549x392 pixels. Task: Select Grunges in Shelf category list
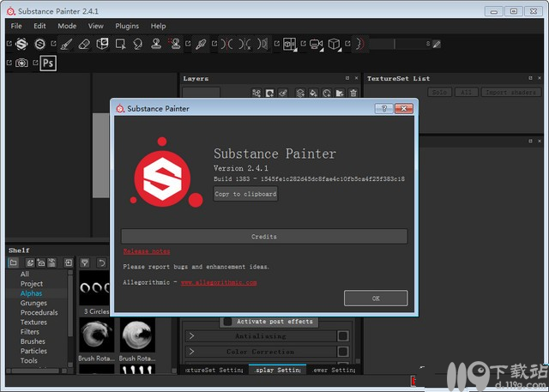tap(33, 303)
